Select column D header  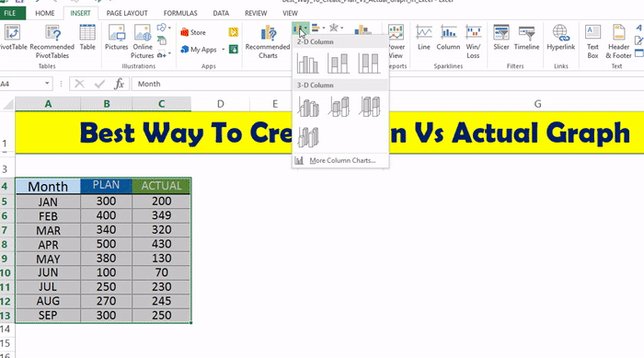click(x=220, y=104)
